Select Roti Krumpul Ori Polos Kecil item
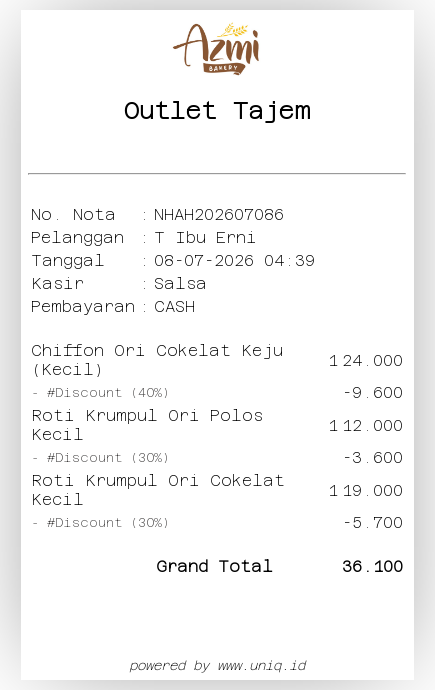This screenshot has height=690, width=435. point(147,425)
